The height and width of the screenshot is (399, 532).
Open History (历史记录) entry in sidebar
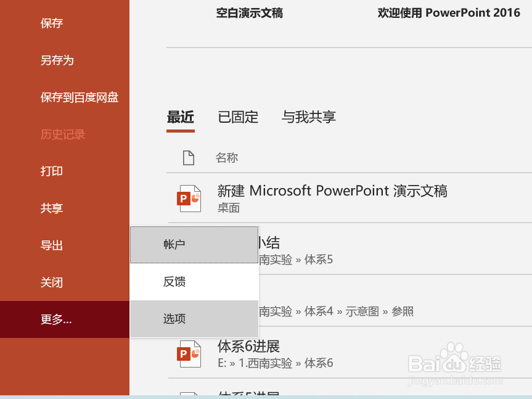[63, 134]
